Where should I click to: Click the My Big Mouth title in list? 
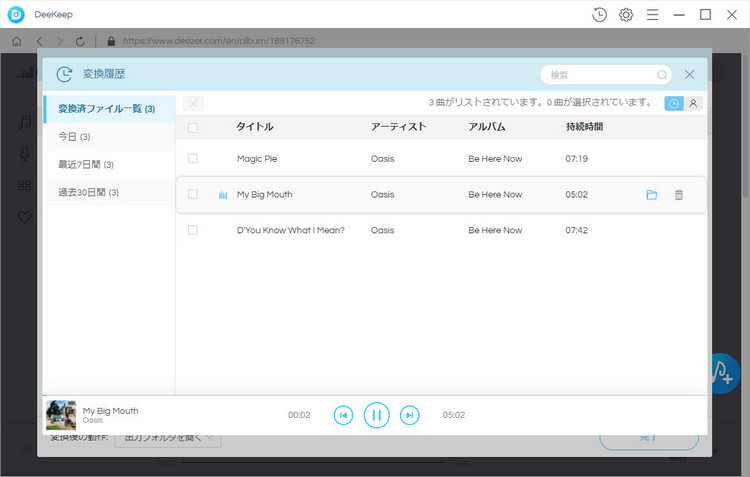coord(265,195)
